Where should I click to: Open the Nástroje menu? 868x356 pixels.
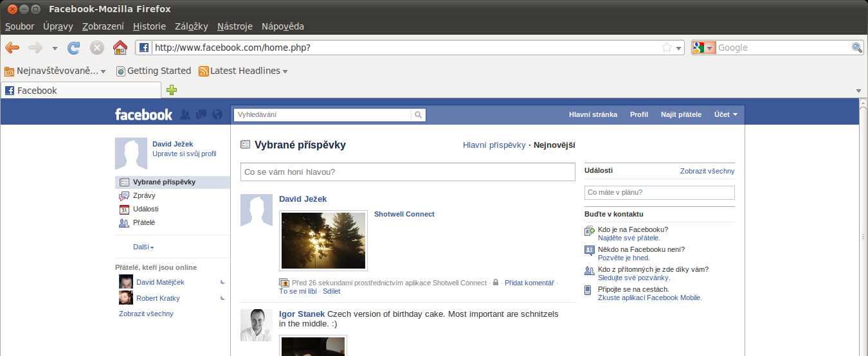point(235,26)
